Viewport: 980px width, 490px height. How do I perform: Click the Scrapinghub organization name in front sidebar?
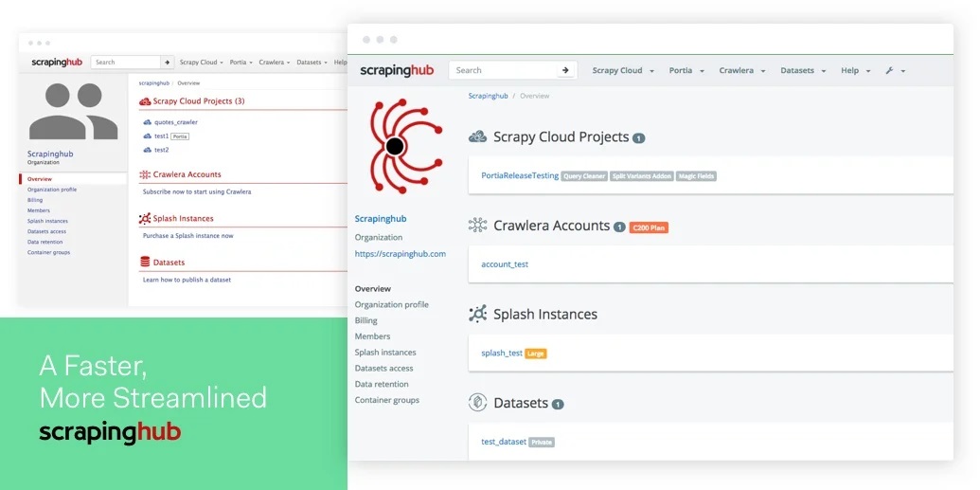(x=381, y=218)
